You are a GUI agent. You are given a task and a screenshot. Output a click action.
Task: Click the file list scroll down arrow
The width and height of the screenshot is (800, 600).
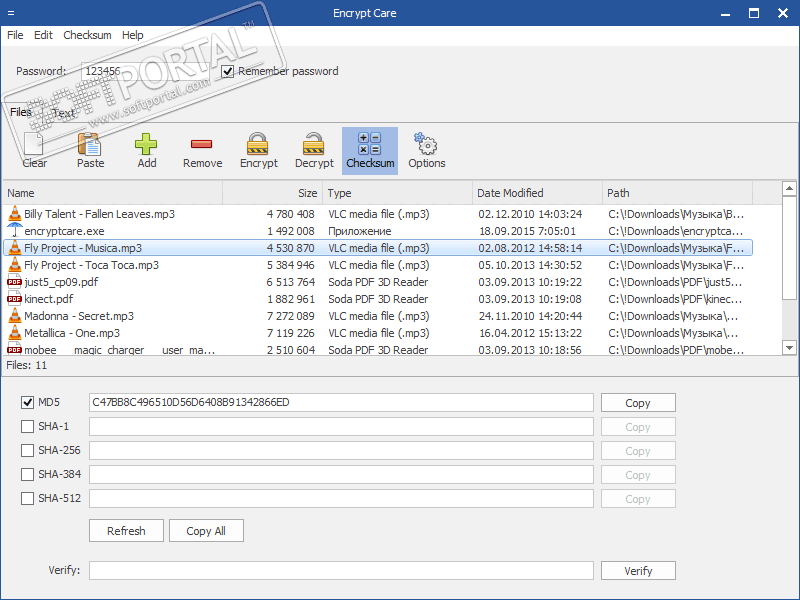789,347
